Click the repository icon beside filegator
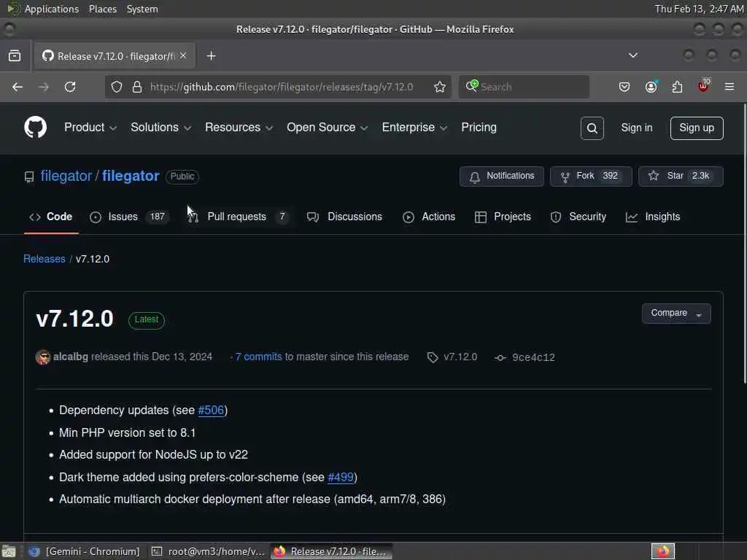This screenshot has width=747, height=560. 29,176
